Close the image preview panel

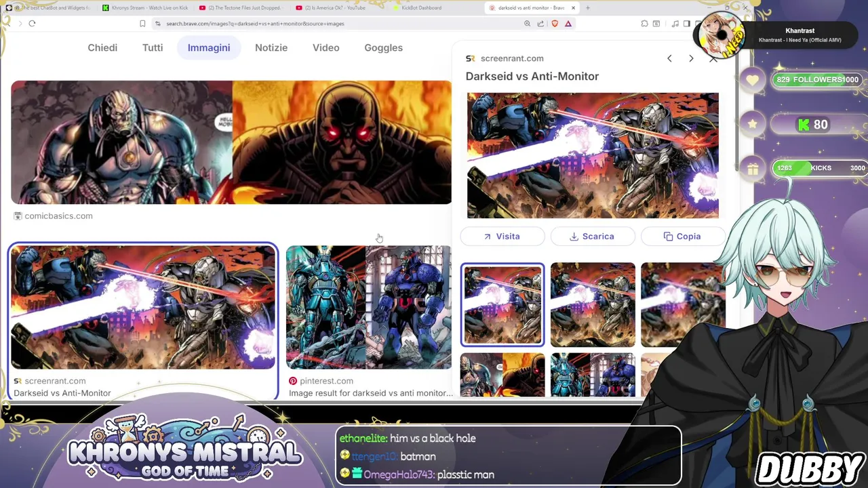(713, 58)
